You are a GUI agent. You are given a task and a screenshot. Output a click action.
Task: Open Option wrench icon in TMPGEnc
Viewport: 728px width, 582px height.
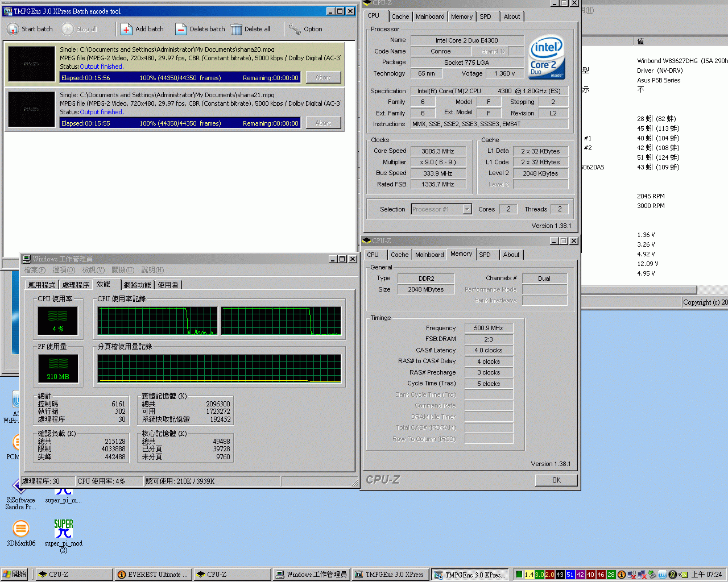294,29
